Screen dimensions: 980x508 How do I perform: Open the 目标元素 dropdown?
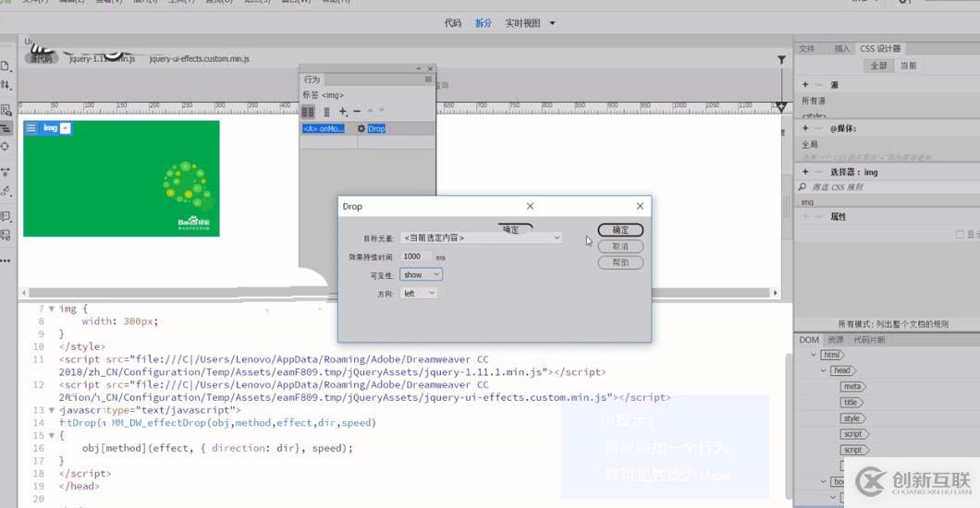(481, 237)
